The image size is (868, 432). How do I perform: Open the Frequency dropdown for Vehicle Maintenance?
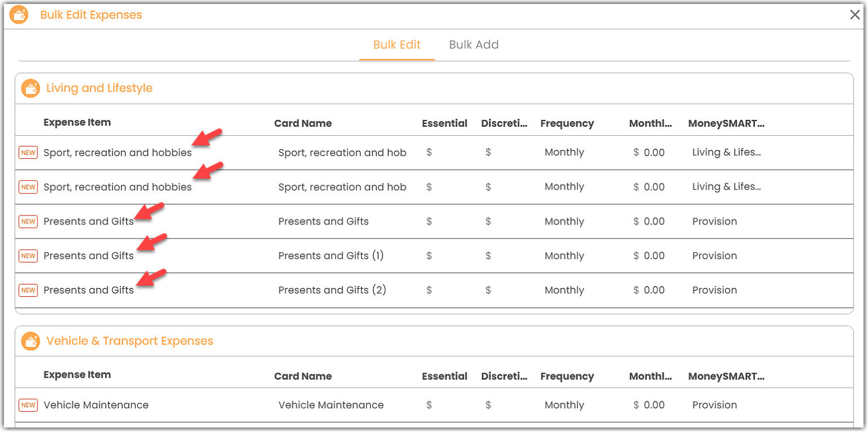coord(564,405)
